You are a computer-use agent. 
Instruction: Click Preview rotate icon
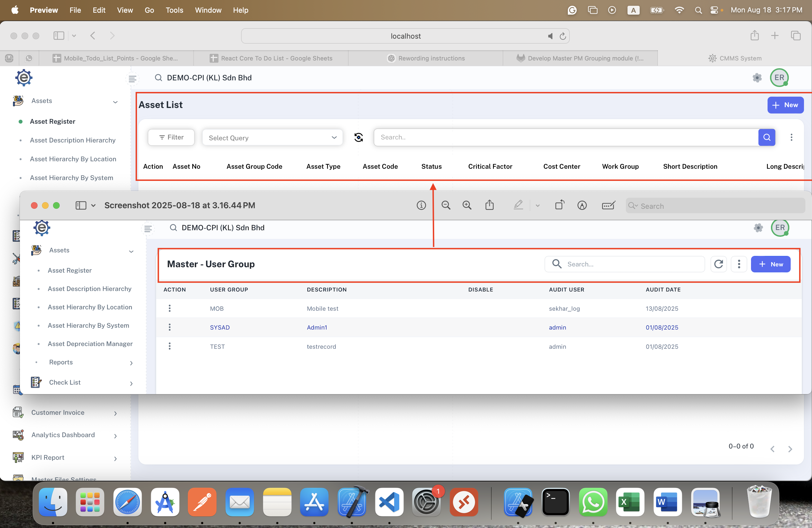pyautogui.click(x=560, y=205)
